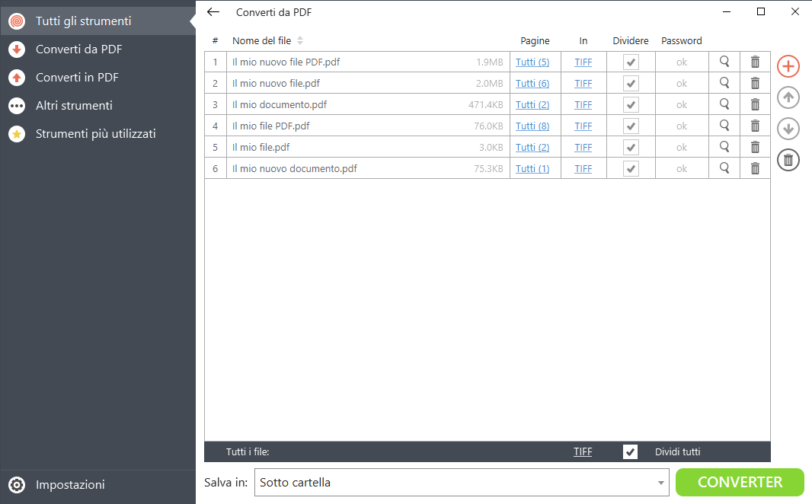Preview 'Il mio nuovo file.pdf' with magnifier
Image resolution: width=812 pixels, height=504 pixels.
coord(724,83)
